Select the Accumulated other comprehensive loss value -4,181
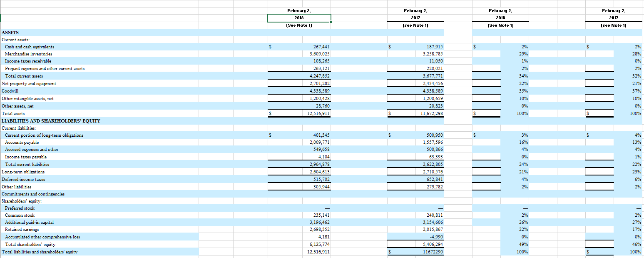This screenshot has width=644, height=258. point(321,236)
